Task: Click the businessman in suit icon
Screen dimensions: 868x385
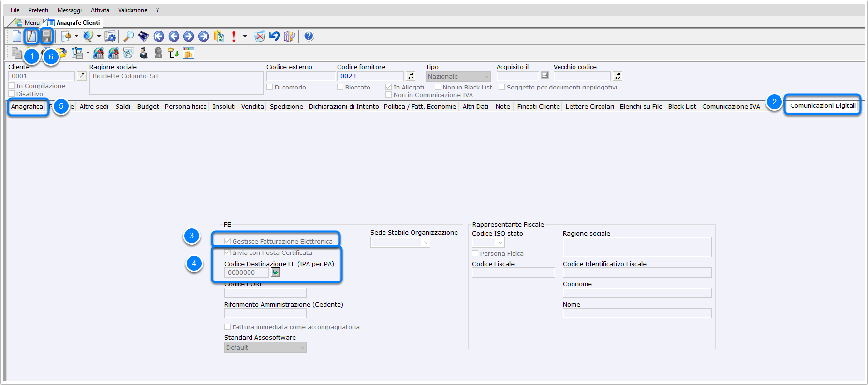Action: (x=144, y=53)
